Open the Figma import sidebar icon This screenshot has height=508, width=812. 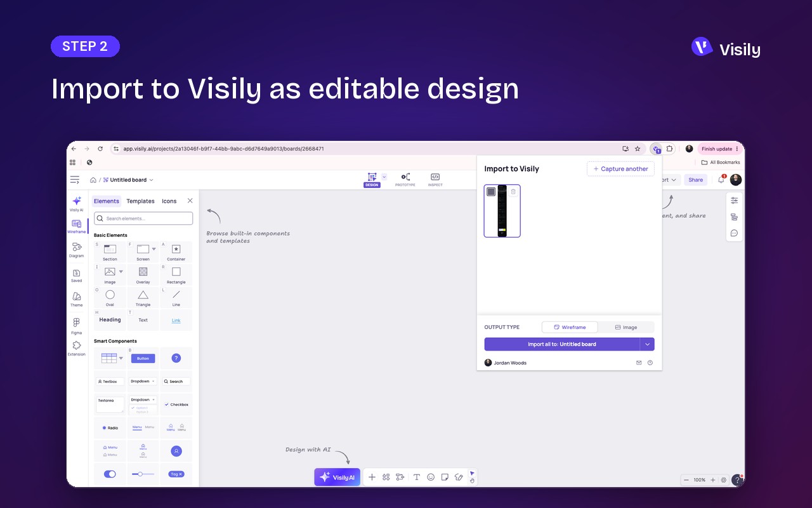click(x=76, y=326)
